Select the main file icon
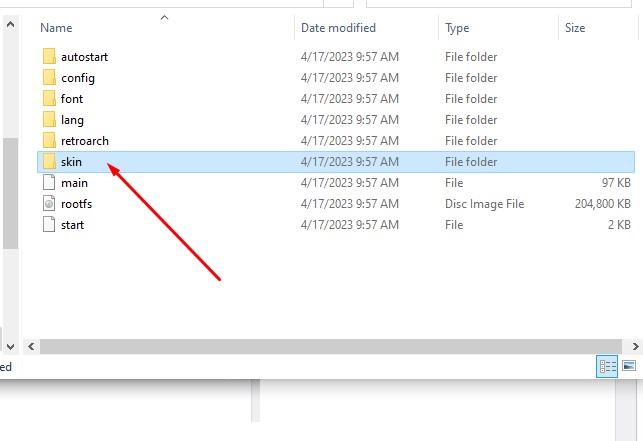This screenshot has width=643, height=441. tap(49, 183)
